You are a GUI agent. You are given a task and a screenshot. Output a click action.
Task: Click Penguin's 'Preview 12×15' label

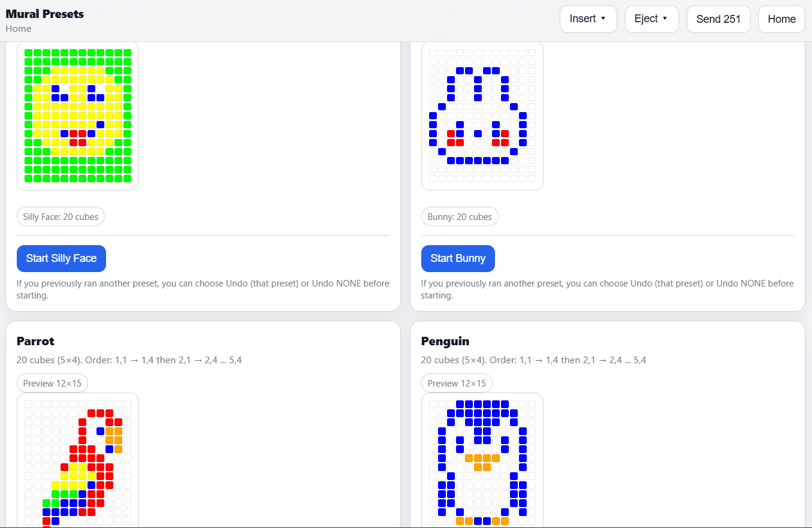pyautogui.click(x=457, y=384)
